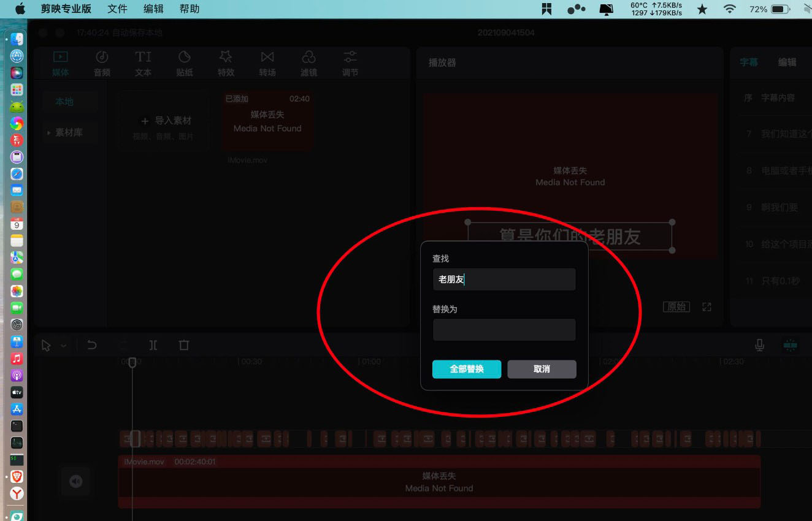Click the 替换为 replacement input field
Viewport: 812px width, 521px height.
pyautogui.click(x=504, y=330)
